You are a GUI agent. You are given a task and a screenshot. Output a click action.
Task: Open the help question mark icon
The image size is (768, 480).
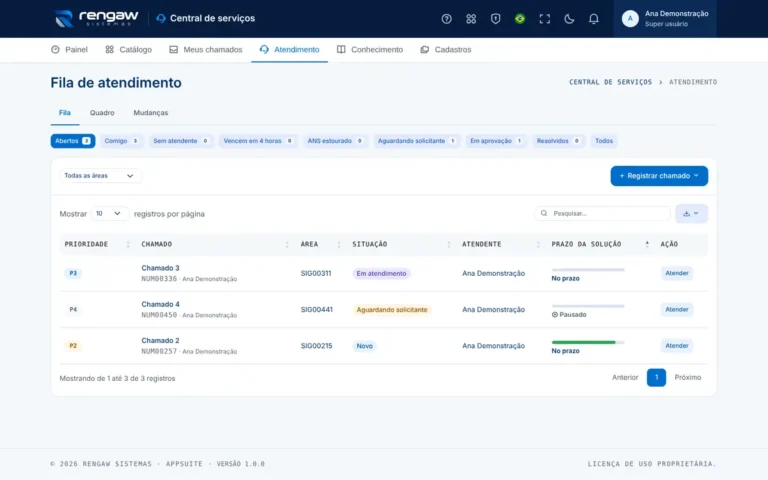click(x=446, y=19)
